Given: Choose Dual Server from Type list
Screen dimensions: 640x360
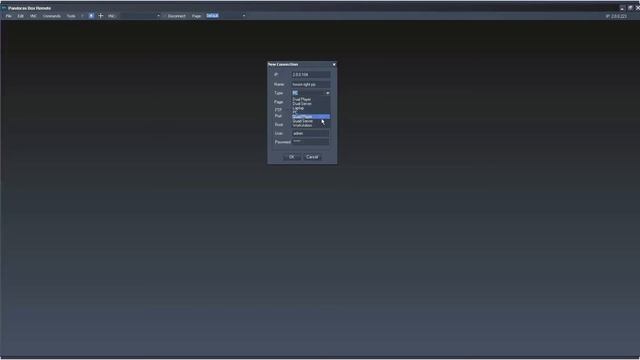Looking at the screenshot, I should point(311,104).
